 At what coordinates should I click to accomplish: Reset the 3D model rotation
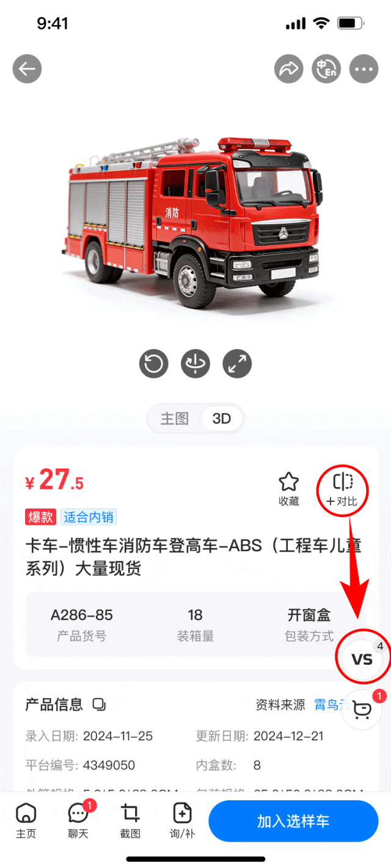pyautogui.click(x=154, y=364)
